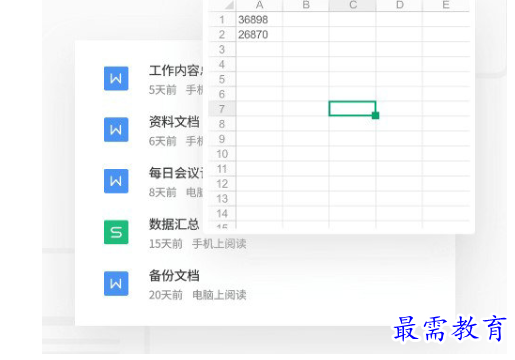Click the W icon beside 工作内容 document

pyautogui.click(x=116, y=78)
